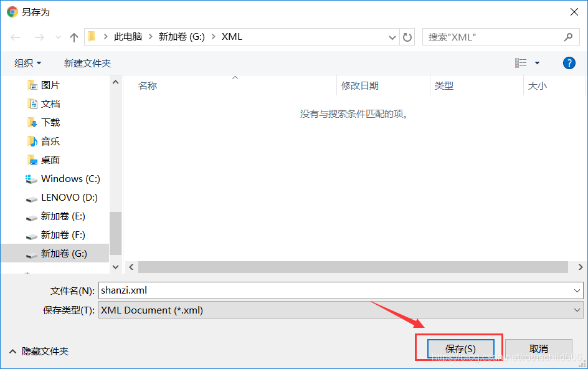Screen dimensions: 588x369
Task: Sort by the 修改日期 column header
Action: tap(360, 86)
